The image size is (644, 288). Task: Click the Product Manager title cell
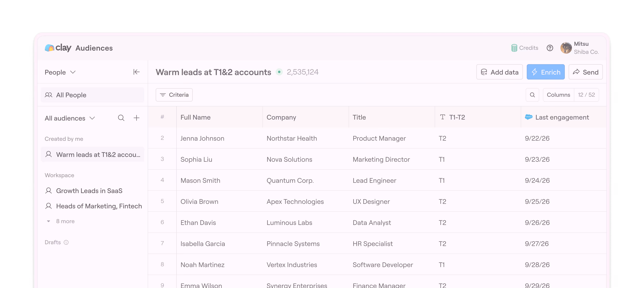point(392,138)
